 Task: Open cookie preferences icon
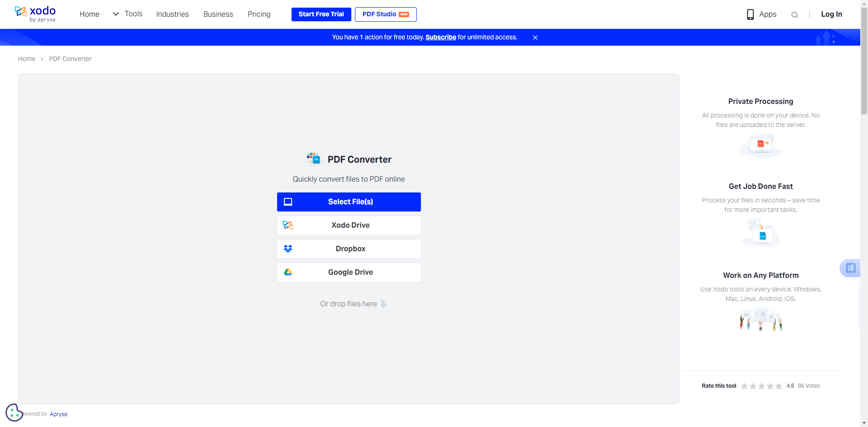pyautogui.click(x=14, y=412)
